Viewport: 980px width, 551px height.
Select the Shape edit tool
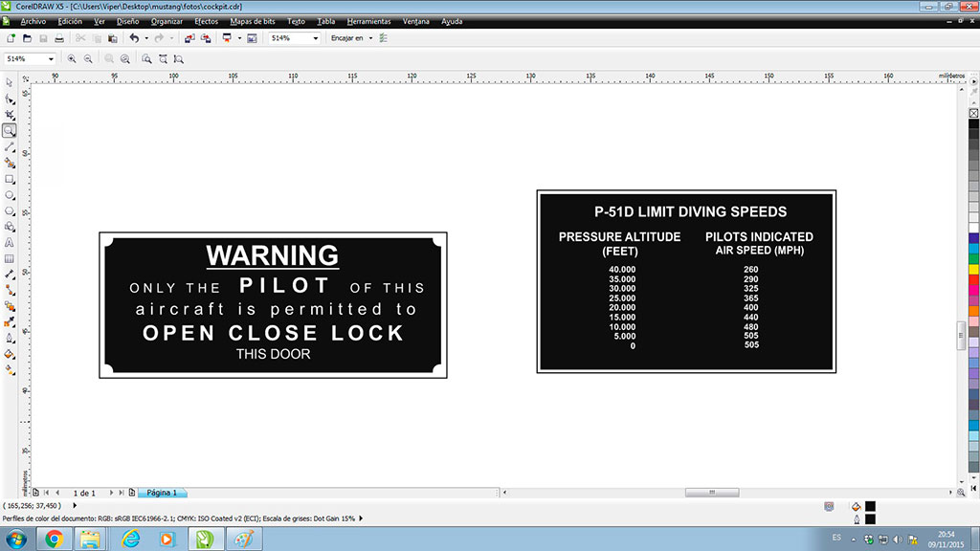(x=10, y=99)
